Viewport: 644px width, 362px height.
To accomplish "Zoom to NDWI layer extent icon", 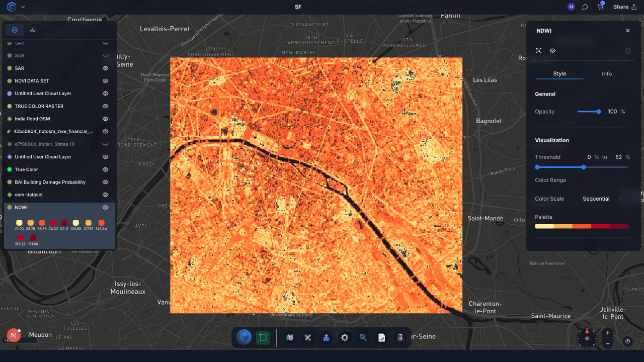I will click(539, 51).
